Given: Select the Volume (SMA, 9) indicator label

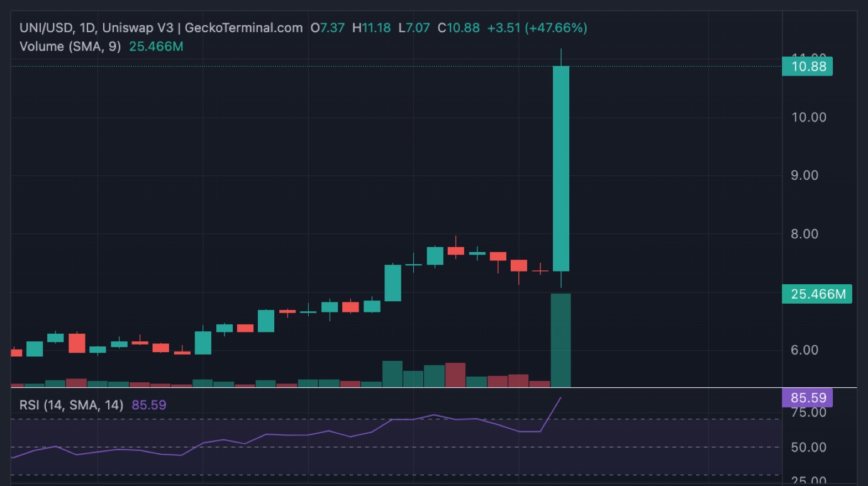Looking at the screenshot, I should coord(70,47).
